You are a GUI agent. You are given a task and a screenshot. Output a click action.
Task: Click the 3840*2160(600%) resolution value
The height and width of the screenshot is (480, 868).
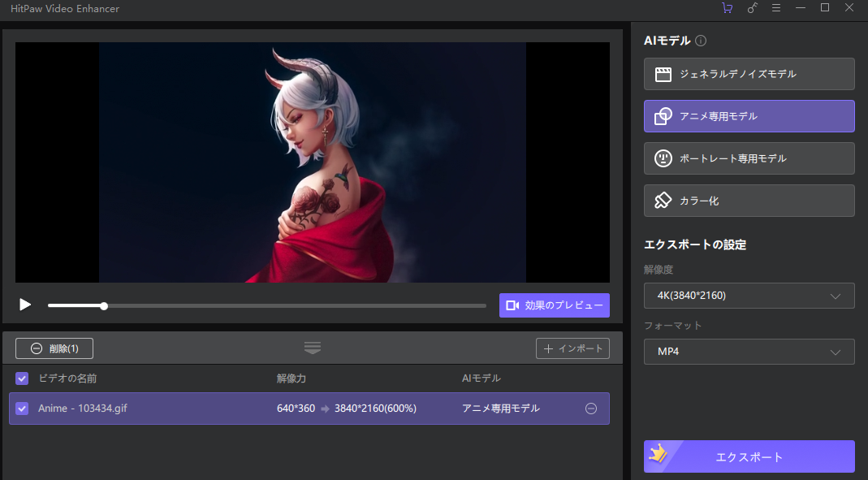click(x=375, y=408)
